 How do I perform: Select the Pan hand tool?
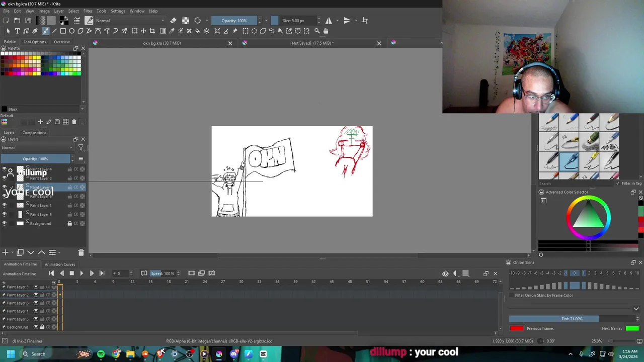pos(326,31)
